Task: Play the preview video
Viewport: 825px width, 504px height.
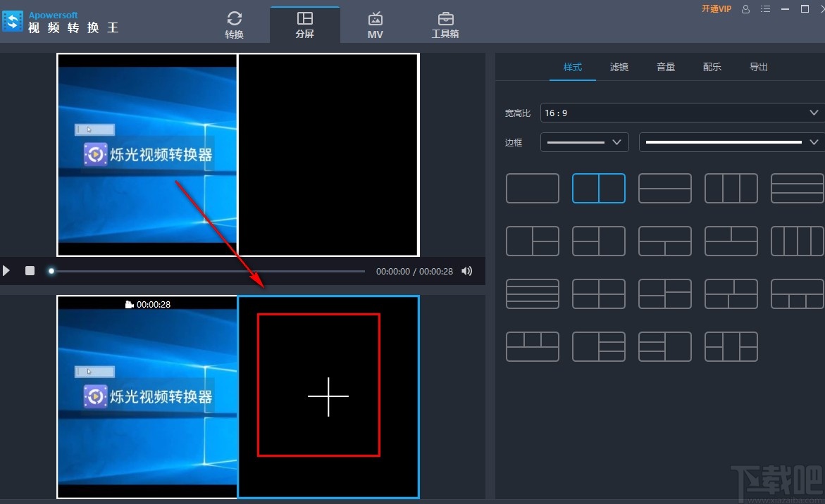Action: 6,270
